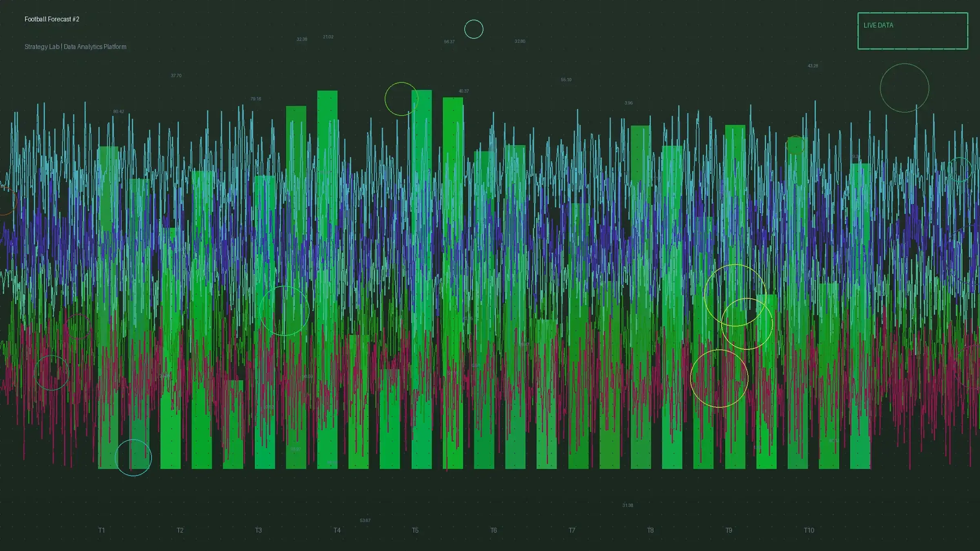This screenshot has width=980, height=551.
Task: Click the Football Forecast #2 title
Action: (52, 19)
